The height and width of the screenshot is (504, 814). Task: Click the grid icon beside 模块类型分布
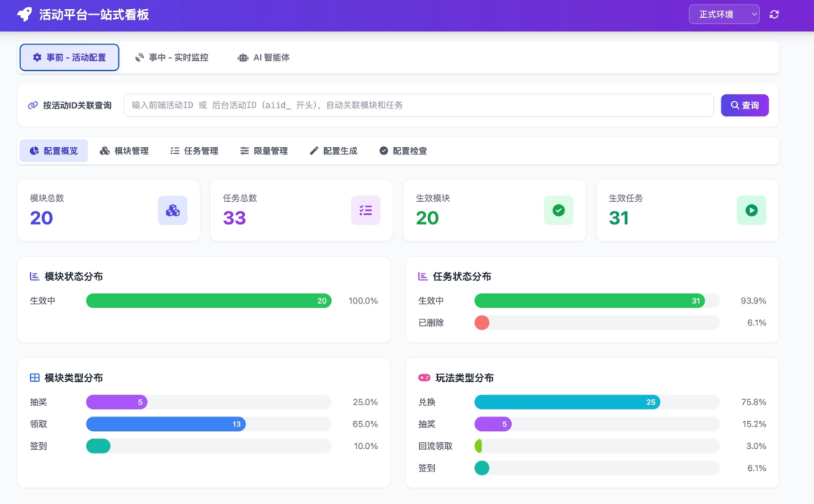click(x=35, y=377)
